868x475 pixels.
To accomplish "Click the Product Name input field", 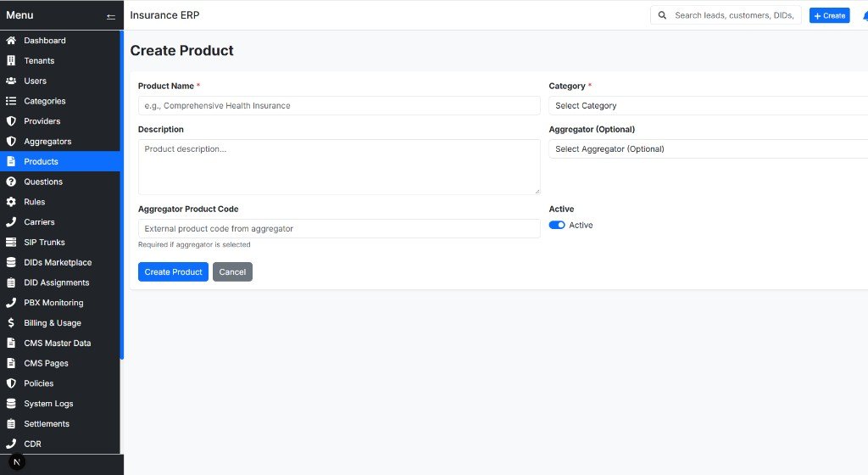I will [x=339, y=106].
